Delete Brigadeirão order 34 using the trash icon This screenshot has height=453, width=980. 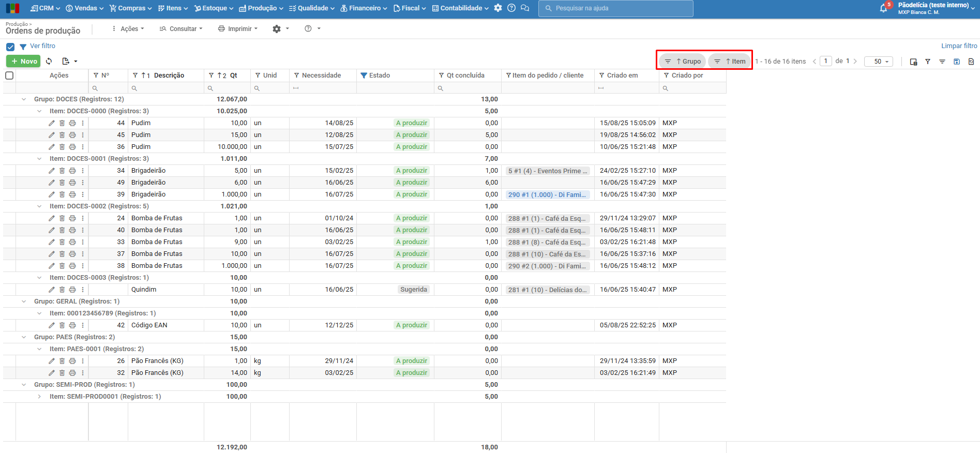62,171
